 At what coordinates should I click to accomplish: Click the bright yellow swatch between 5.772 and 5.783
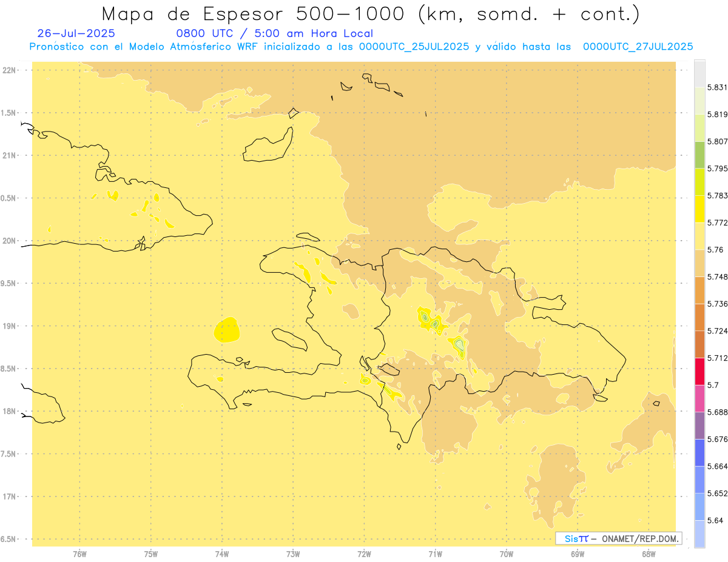[699, 209]
